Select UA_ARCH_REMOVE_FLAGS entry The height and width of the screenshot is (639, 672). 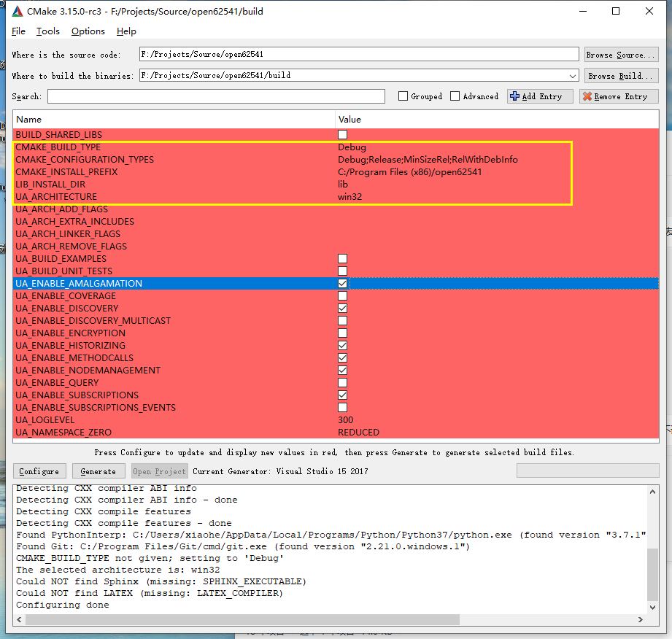[72, 247]
